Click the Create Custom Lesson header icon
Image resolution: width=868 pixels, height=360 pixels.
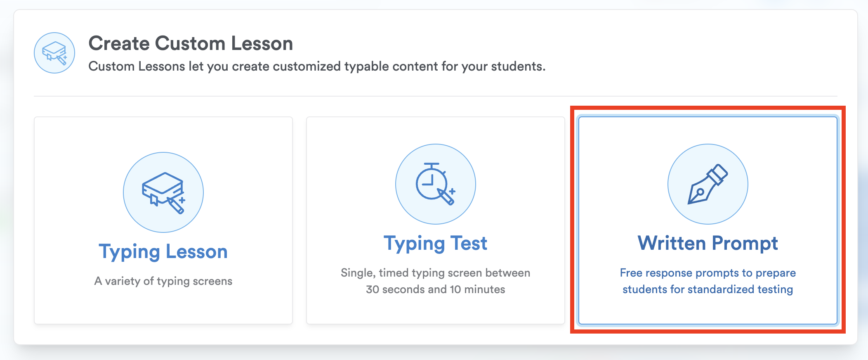click(x=54, y=53)
